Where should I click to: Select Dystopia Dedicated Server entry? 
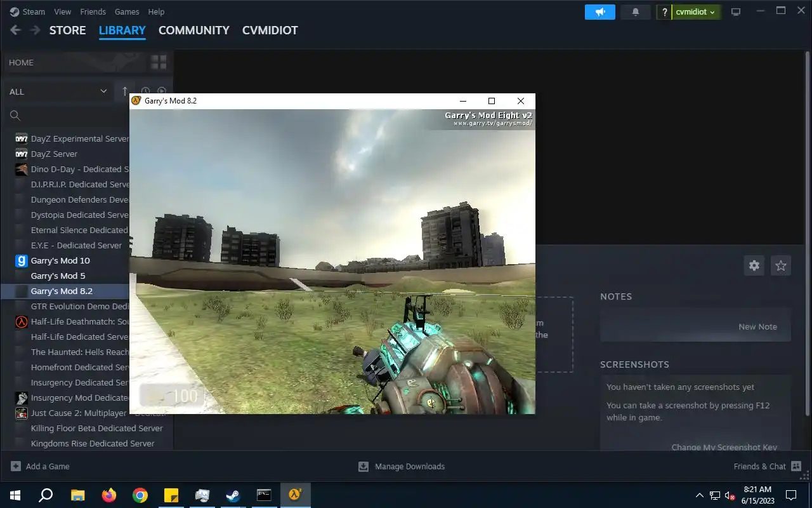click(72, 215)
